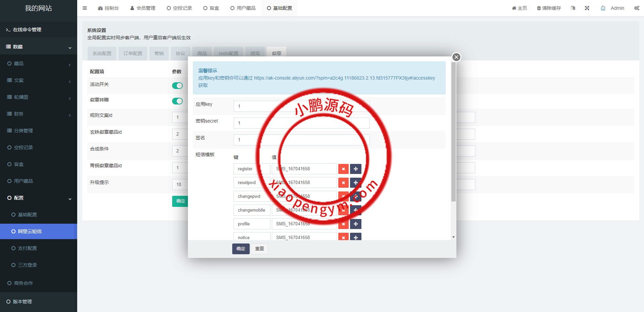Click the language switch icon in header
The width and height of the screenshot is (644, 312).
[x=573, y=8]
